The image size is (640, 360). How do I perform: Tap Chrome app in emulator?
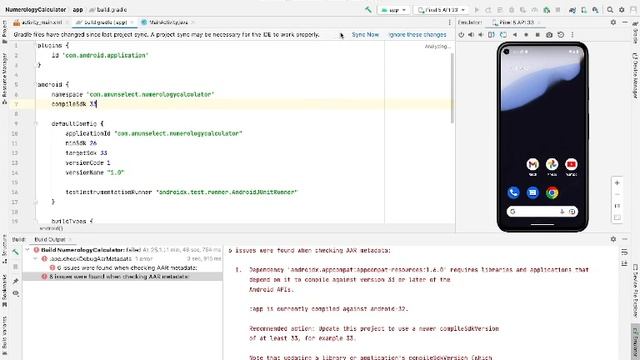point(552,192)
